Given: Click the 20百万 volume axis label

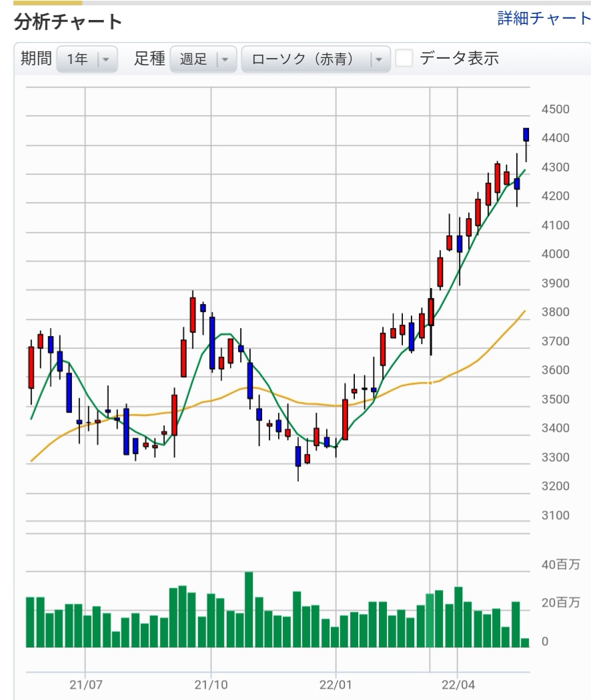Looking at the screenshot, I should pyautogui.click(x=560, y=603).
